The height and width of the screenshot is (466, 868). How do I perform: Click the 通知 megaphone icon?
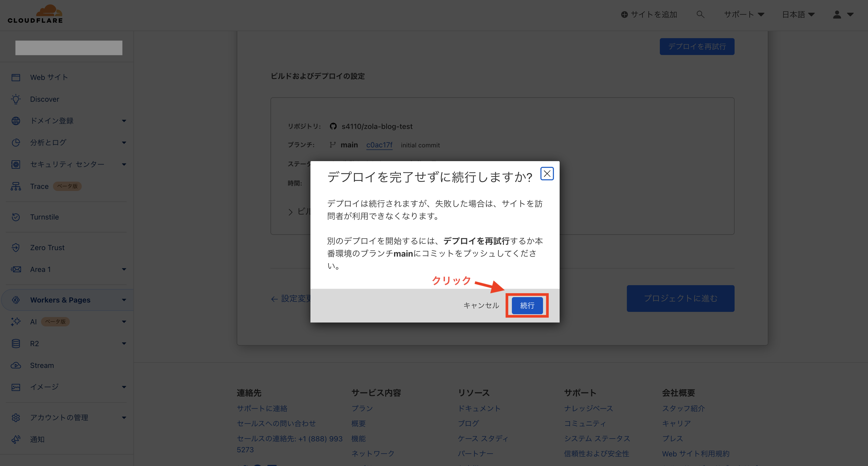pos(16,439)
